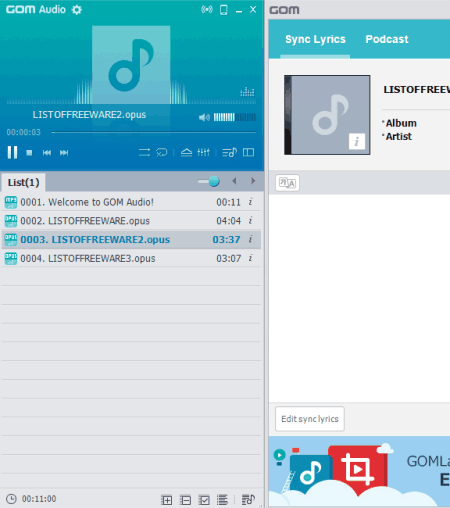
Task: Open the mobile device icon in title bar
Action: [x=224, y=10]
